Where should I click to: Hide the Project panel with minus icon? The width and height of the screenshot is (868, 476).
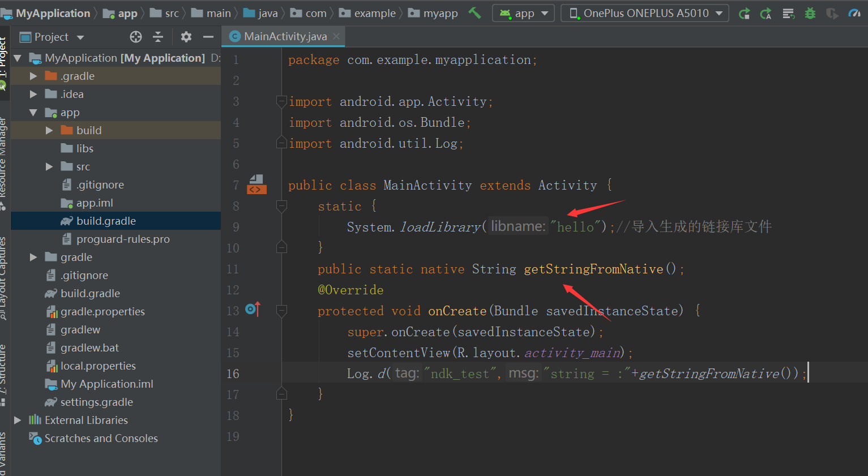click(x=208, y=37)
